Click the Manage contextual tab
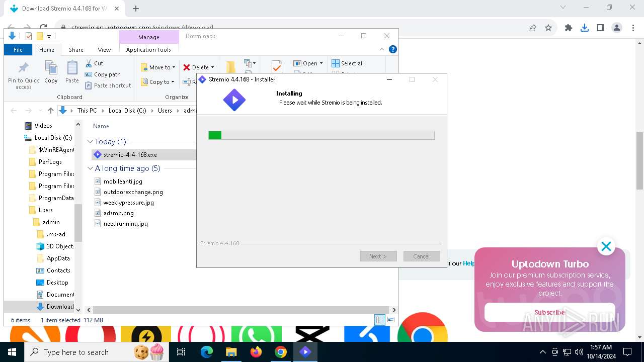 tap(149, 37)
